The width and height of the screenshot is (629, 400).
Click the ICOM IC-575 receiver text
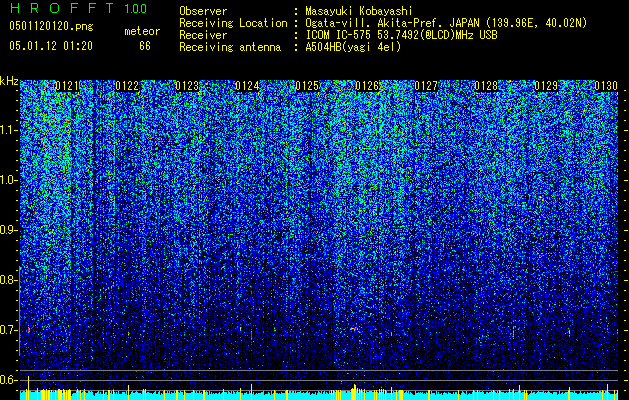tap(401, 35)
